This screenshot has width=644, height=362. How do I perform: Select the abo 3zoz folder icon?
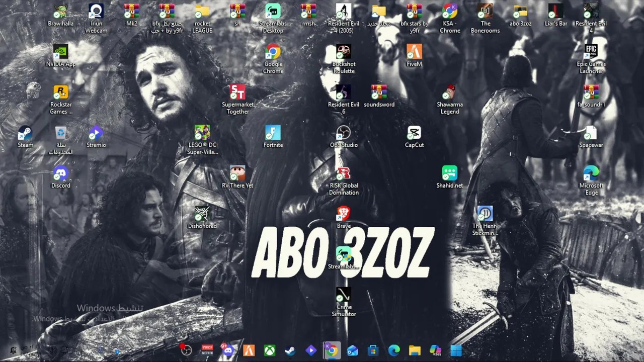click(x=520, y=15)
